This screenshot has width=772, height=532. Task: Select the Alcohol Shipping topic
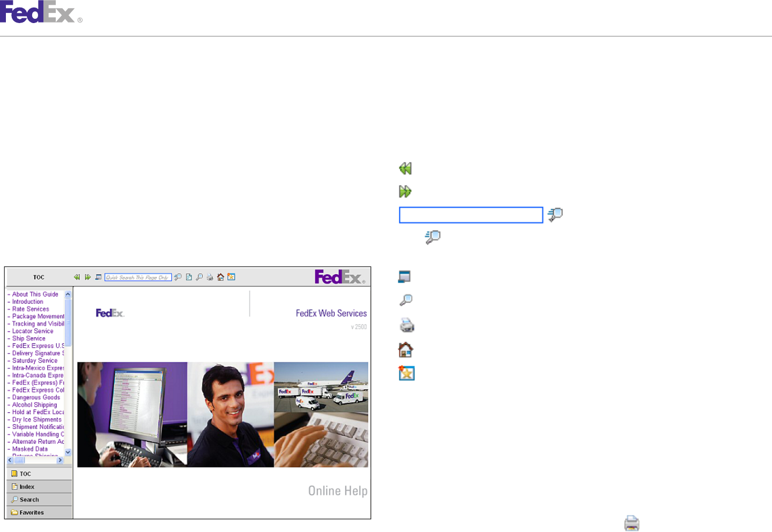[x=34, y=405]
